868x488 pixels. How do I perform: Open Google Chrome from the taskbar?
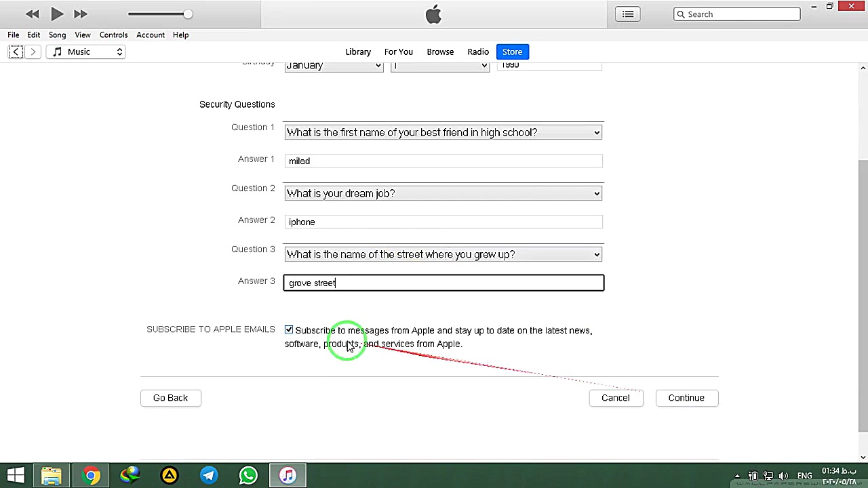tap(91, 475)
